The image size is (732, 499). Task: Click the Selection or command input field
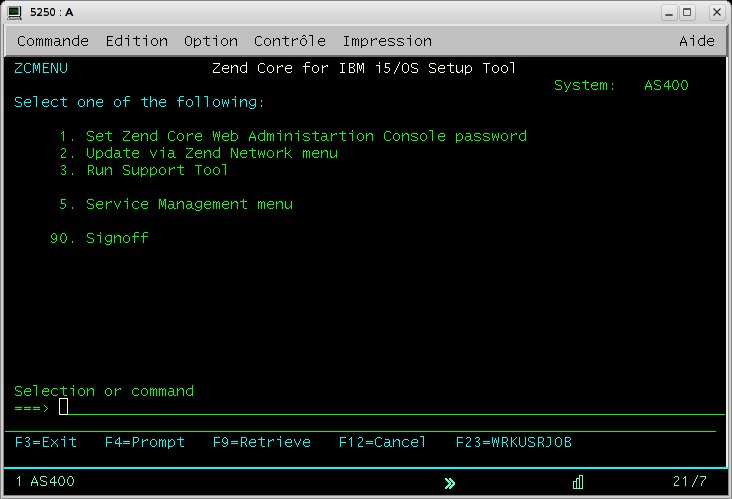coord(391,408)
